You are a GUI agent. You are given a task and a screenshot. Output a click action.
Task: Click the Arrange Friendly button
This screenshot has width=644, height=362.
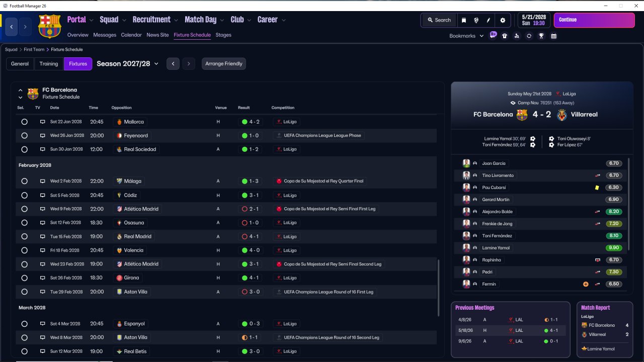pos(224,64)
